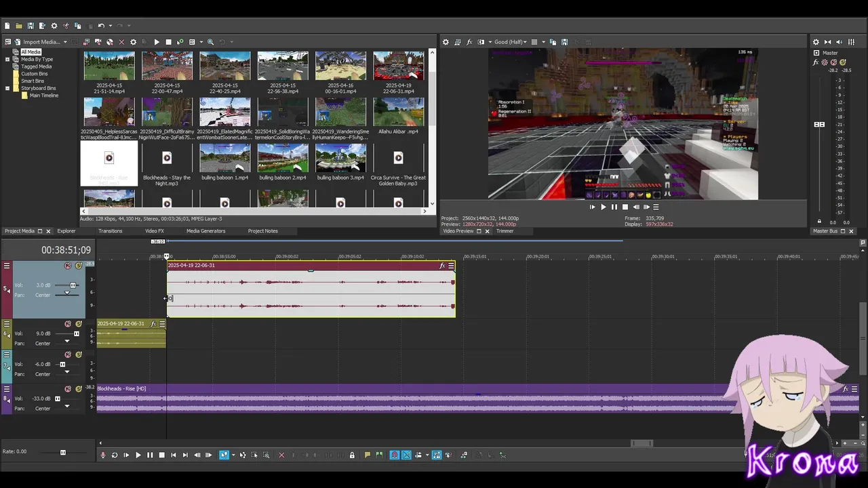Stop media preview in Project Media toolbar
The image size is (868, 488).
point(168,42)
